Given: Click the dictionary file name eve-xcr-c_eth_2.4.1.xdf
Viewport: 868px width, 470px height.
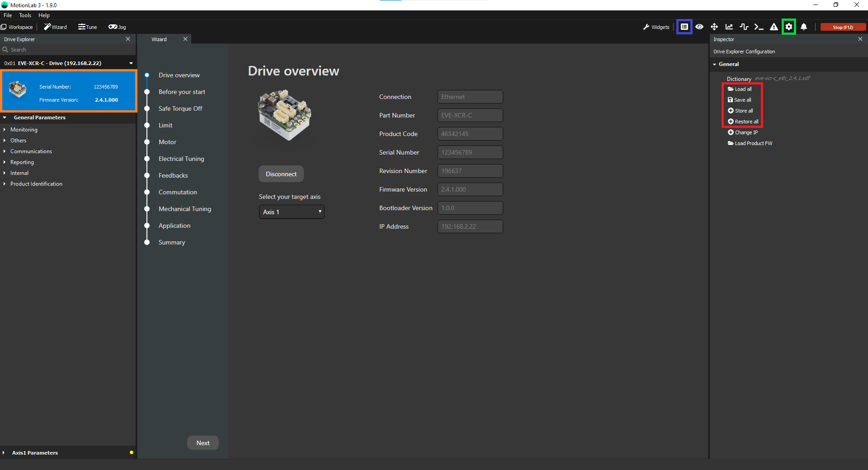Looking at the screenshot, I should (x=783, y=78).
